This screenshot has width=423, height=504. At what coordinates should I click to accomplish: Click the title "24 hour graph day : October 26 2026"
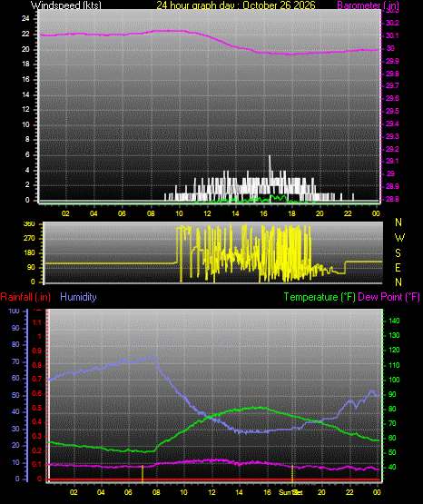click(x=236, y=5)
